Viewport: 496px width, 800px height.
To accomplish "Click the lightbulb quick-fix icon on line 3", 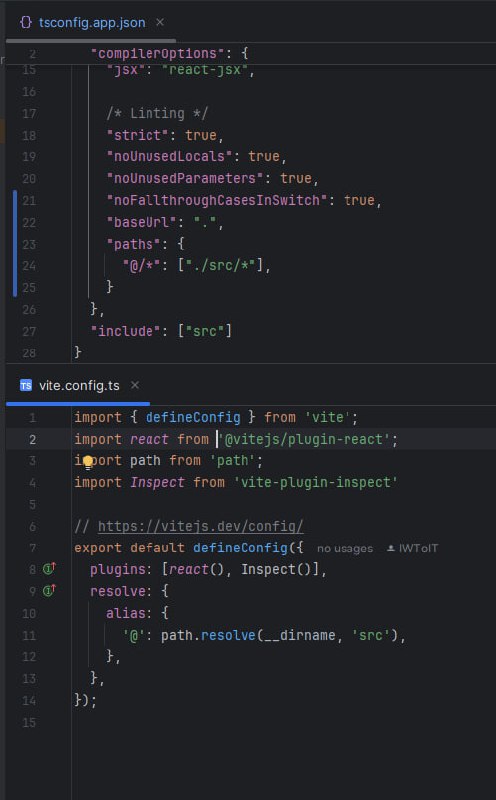I will [x=88, y=462].
